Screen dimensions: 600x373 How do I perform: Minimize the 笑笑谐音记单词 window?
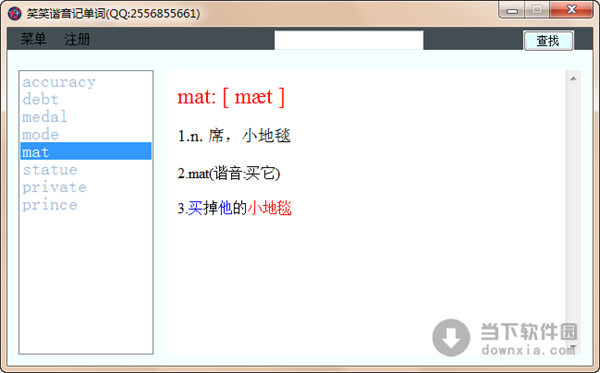pyautogui.click(x=512, y=10)
